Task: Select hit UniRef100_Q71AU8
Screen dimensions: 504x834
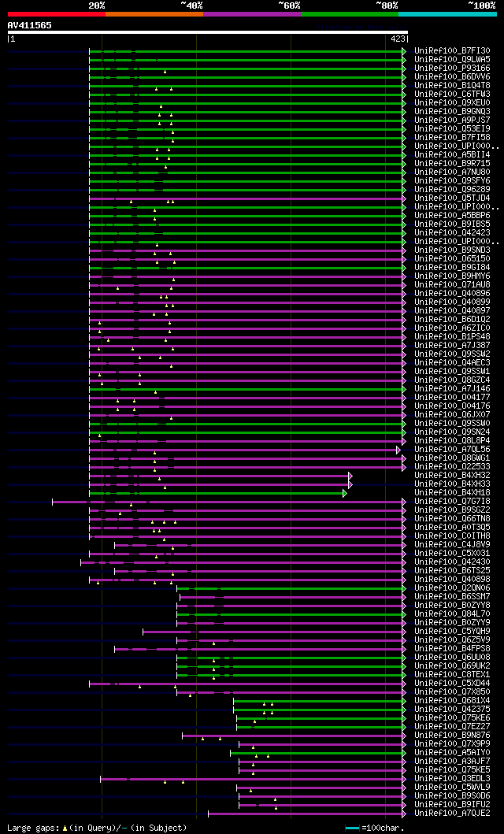Action: coord(453,285)
